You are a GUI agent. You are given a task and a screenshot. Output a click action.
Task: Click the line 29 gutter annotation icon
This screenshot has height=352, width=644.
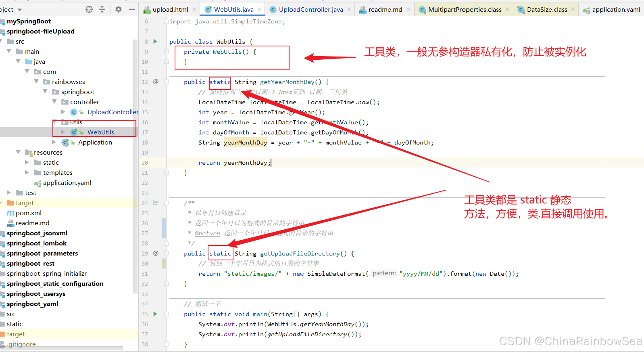coord(156,254)
